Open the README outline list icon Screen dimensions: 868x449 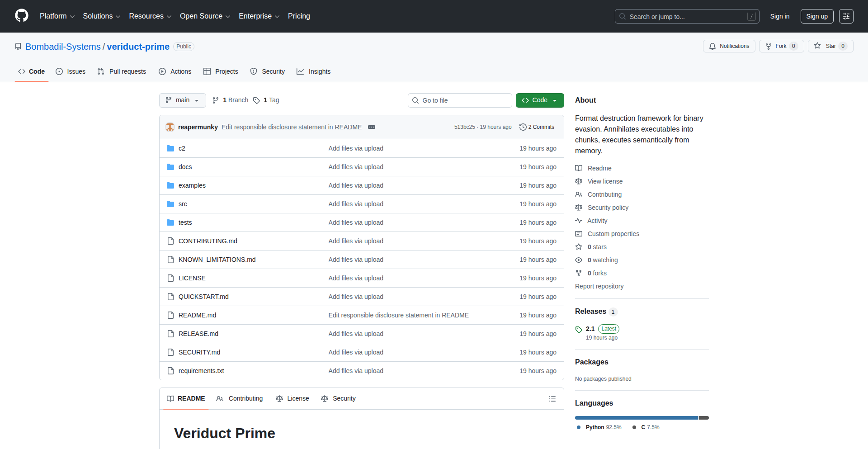pos(552,399)
